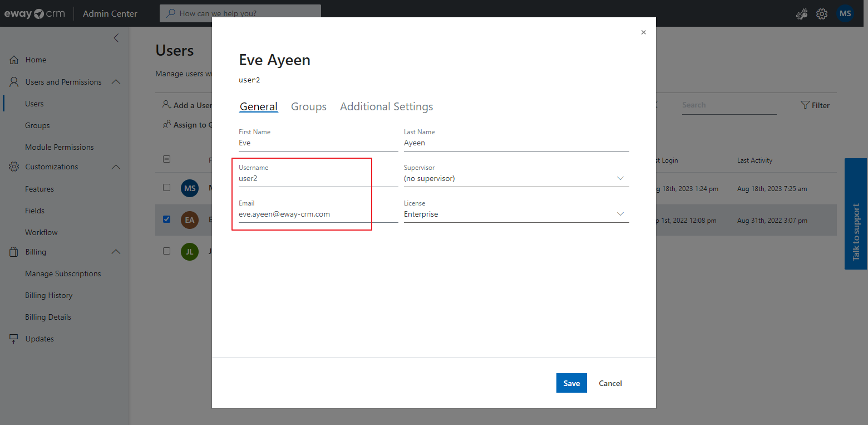Click the EA user avatar in the list

click(x=190, y=220)
